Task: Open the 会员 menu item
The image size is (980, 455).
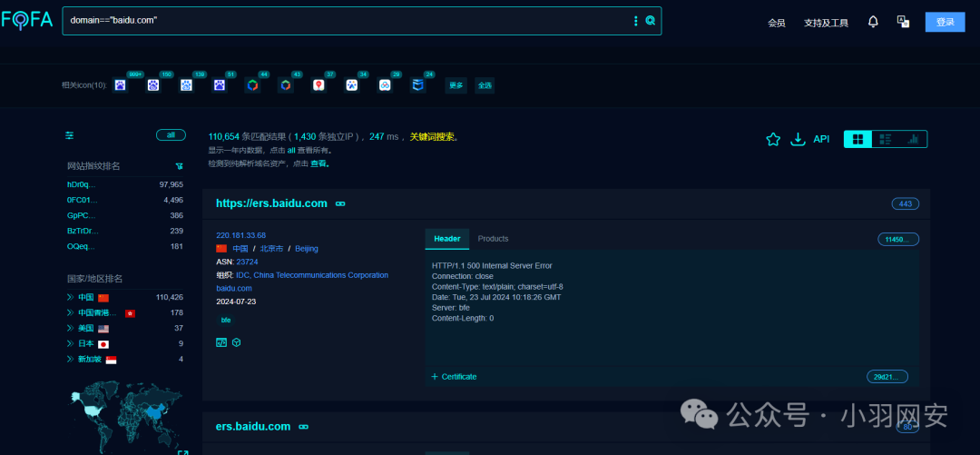Action: pyautogui.click(x=776, y=23)
